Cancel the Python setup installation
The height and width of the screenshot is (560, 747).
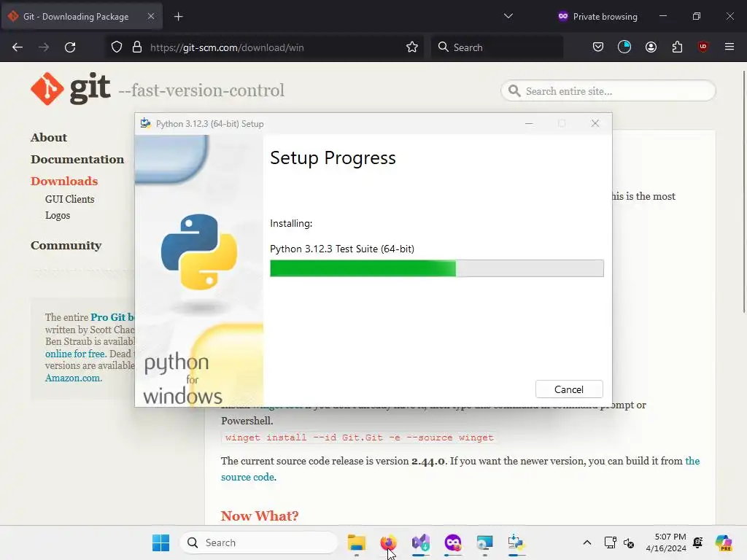pos(569,389)
